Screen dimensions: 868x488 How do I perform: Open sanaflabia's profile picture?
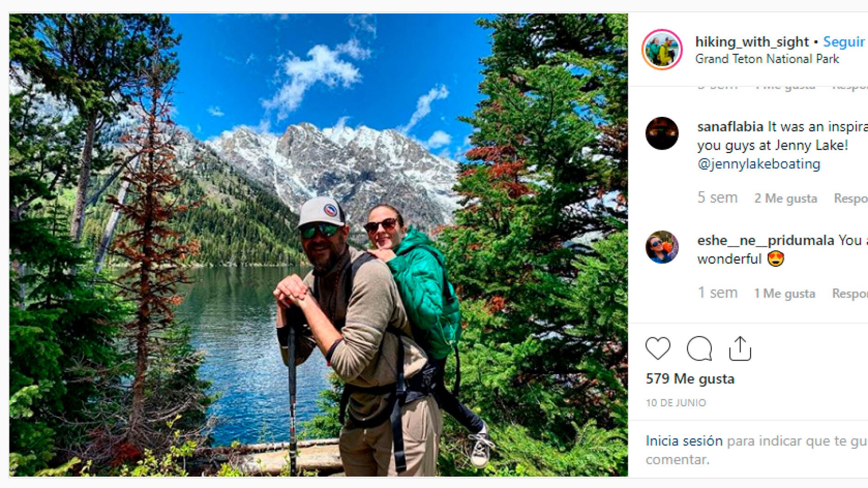pos(662,133)
